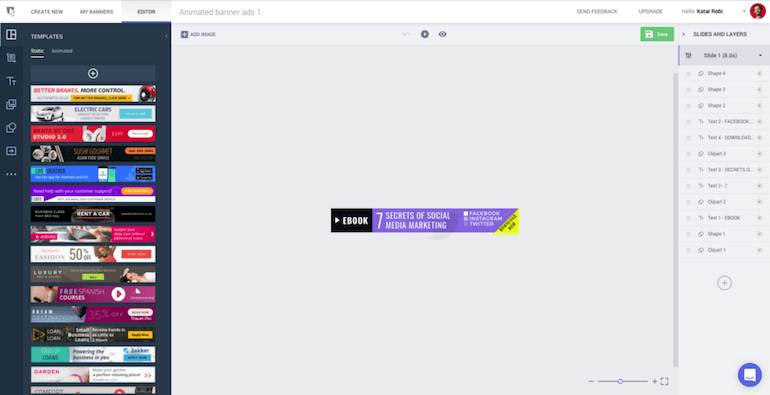Open the three-dots more menu in sidebar
Viewport: 770px width, 395px height.
coord(11,174)
